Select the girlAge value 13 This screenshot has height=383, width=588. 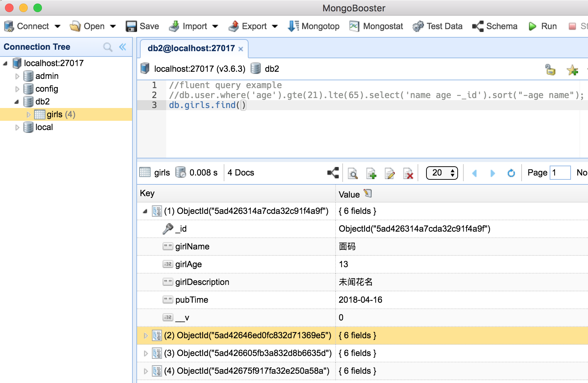point(343,264)
